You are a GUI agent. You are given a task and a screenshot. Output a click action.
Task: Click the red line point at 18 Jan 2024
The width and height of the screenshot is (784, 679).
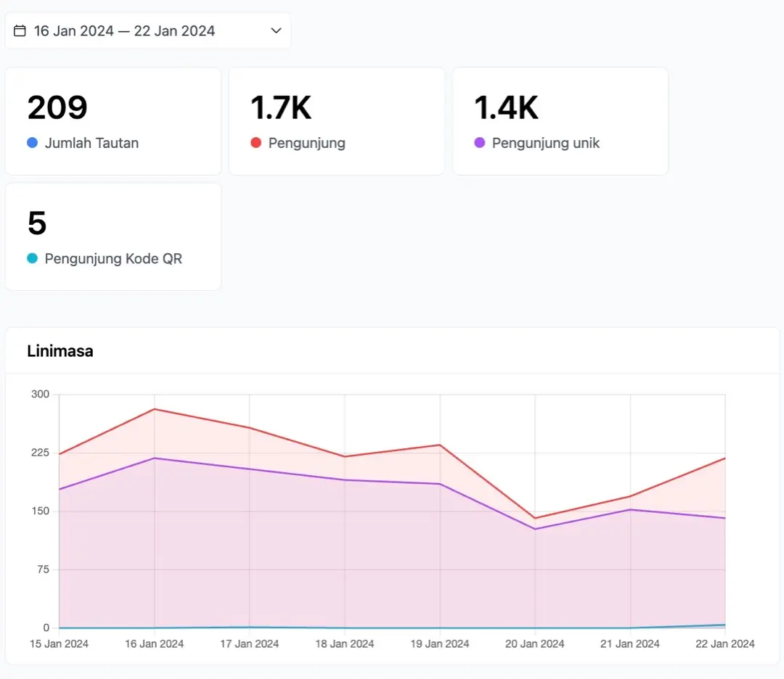345,456
